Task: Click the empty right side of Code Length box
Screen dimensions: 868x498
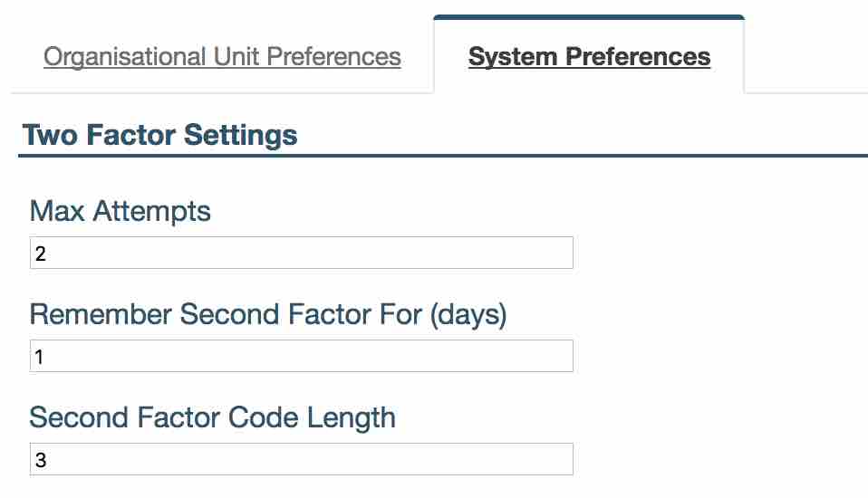Action: (507, 459)
